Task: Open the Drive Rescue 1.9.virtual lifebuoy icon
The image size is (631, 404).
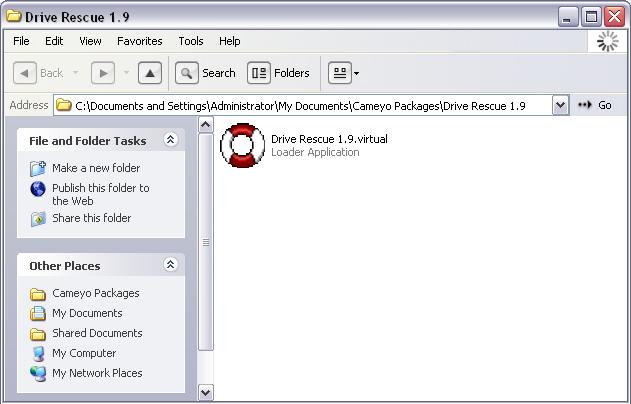Action: (x=242, y=145)
